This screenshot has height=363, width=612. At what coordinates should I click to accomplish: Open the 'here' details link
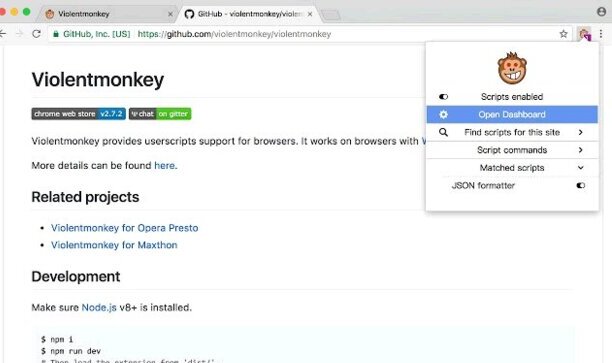tap(164, 165)
